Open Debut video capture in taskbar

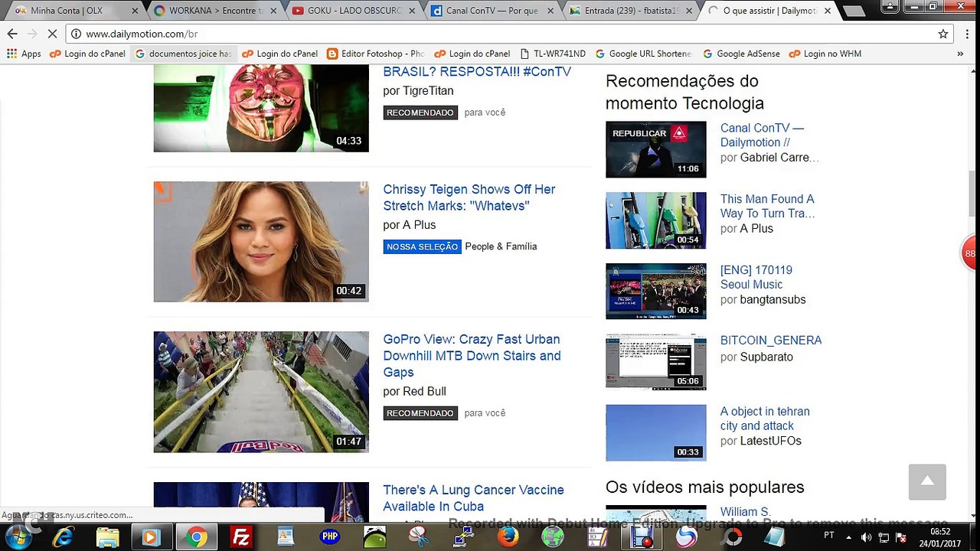641,536
